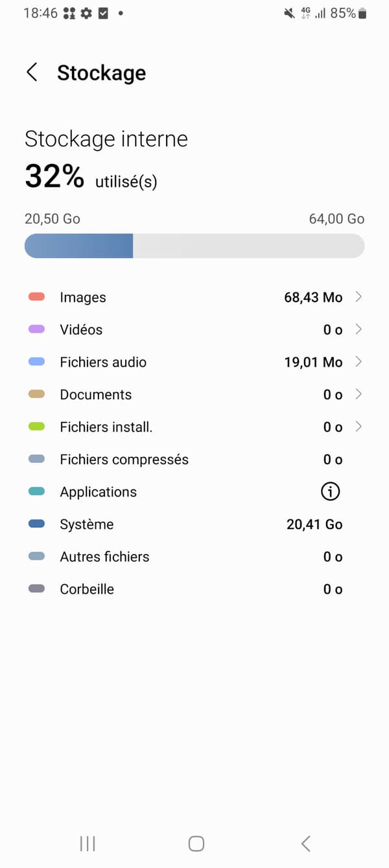The height and width of the screenshot is (868, 389).
Task: Expand the Vidéos category chevron
Action: [359, 330]
